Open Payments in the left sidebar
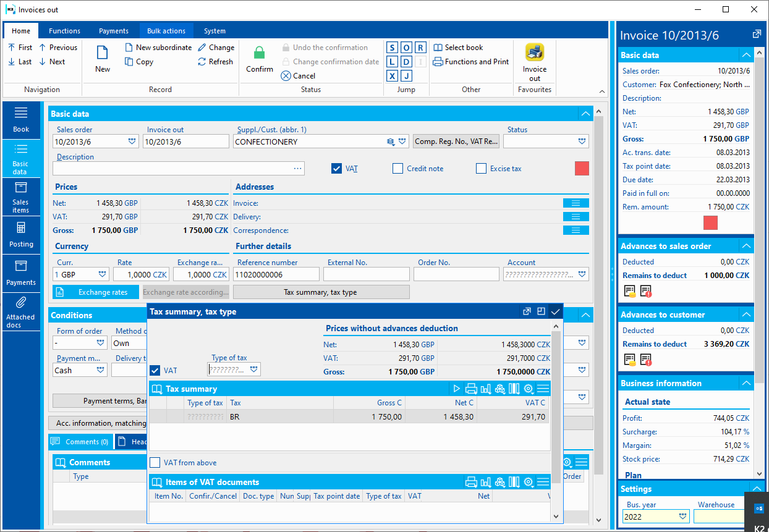This screenshot has height=532, width=769. tap(21, 273)
